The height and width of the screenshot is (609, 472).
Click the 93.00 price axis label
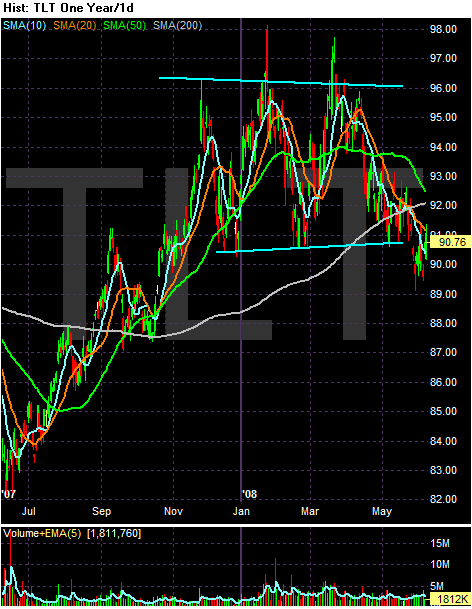[443, 176]
